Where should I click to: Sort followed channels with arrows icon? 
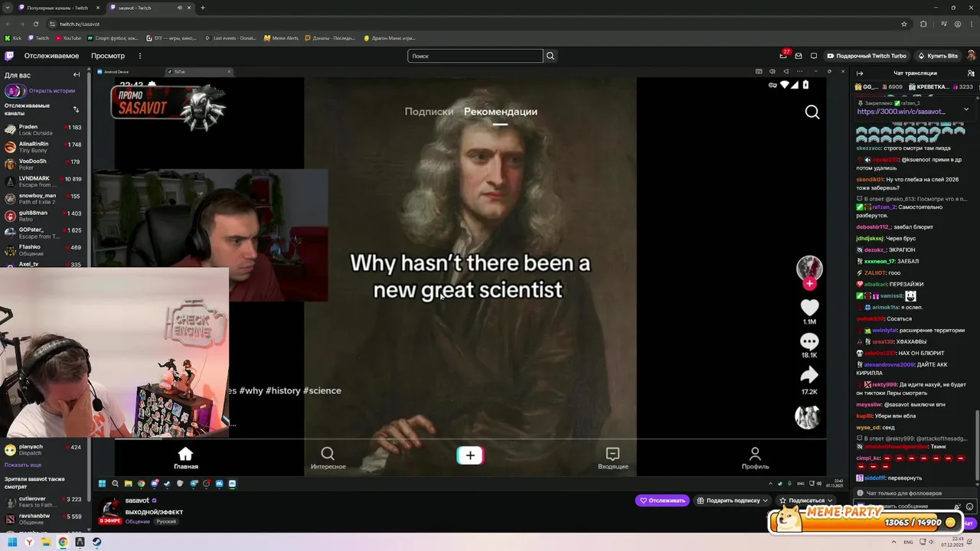76,109
